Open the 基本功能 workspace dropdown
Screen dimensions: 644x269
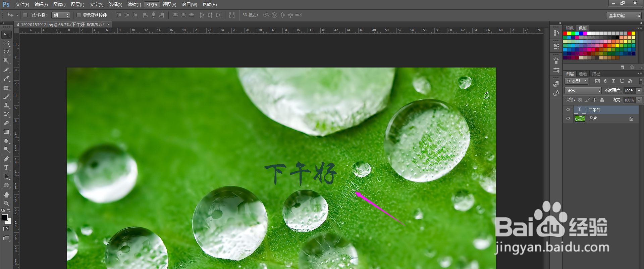tap(624, 15)
